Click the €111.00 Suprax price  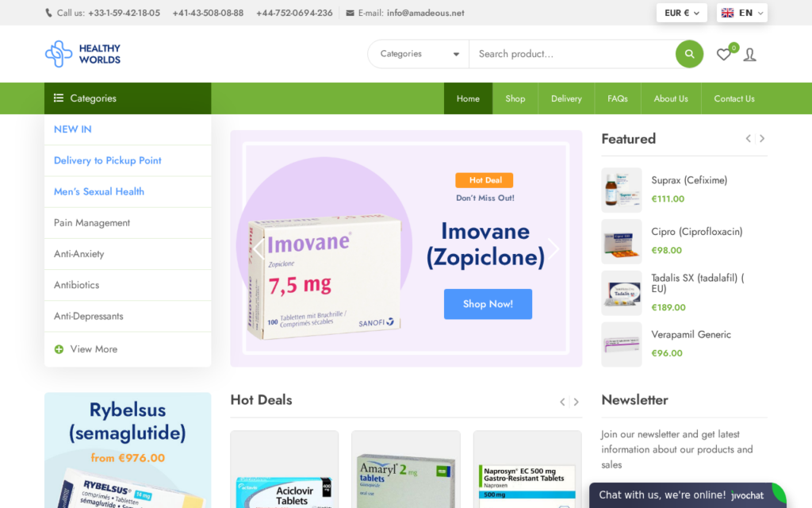point(668,199)
